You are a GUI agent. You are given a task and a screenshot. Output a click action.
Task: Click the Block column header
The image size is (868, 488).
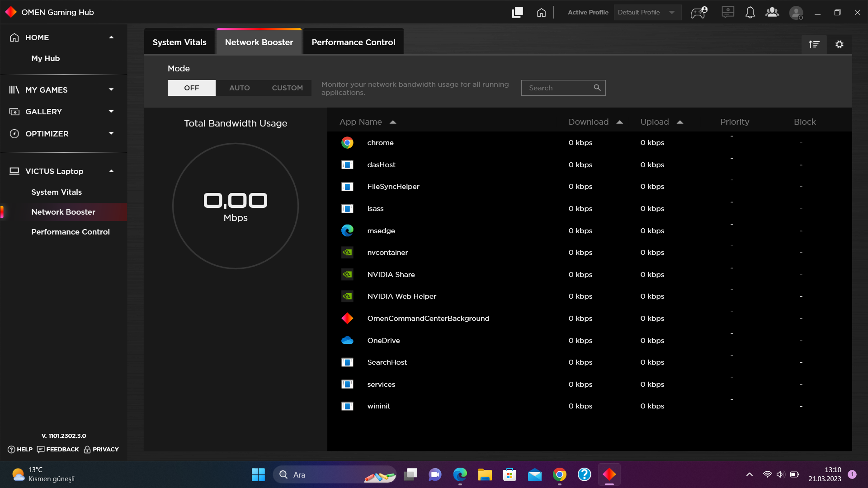pos(805,122)
